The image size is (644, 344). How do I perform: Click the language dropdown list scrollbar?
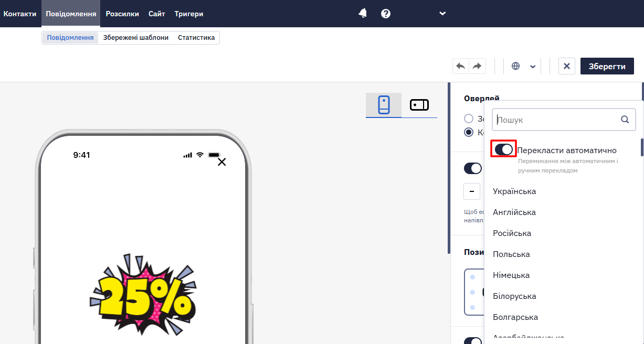(642, 147)
